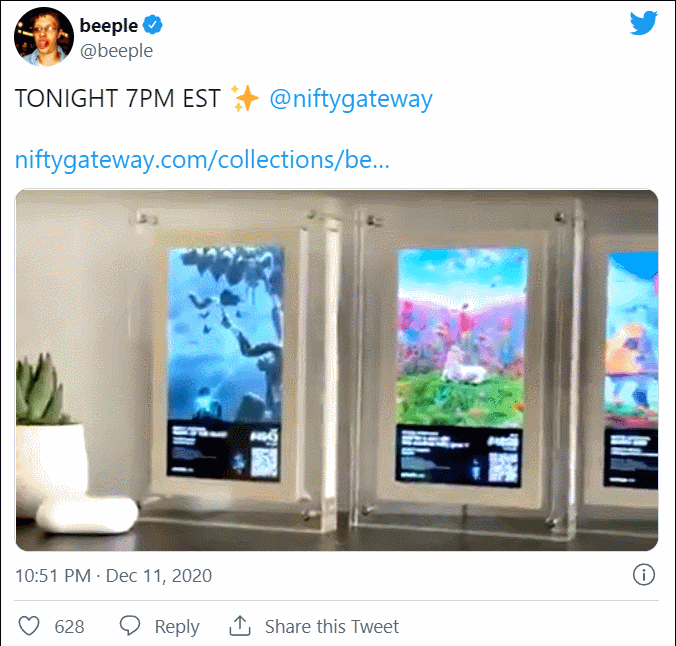Follow the niftygateway.com/collections link
676x646 pixels.
tap(202, 160)
